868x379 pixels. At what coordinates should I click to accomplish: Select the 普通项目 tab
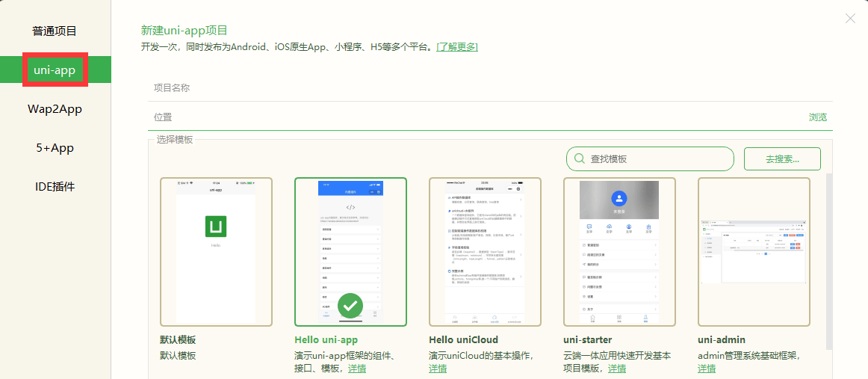click(55, 31)
